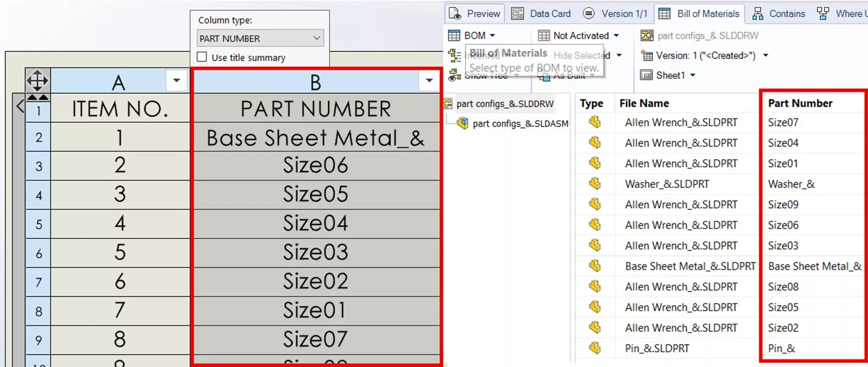Click the part icon in the Size01 row
Viewport: 868px width, 367px height.
coord(595,163)
